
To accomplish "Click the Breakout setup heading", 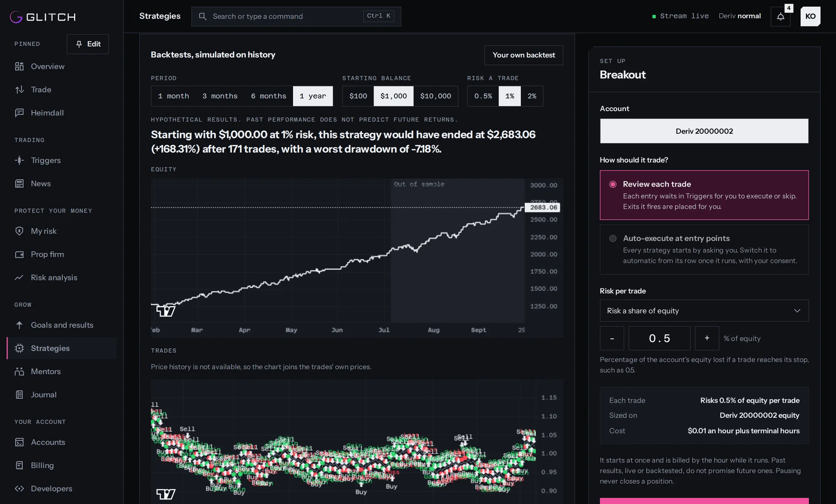I will [x=623, y=75].
